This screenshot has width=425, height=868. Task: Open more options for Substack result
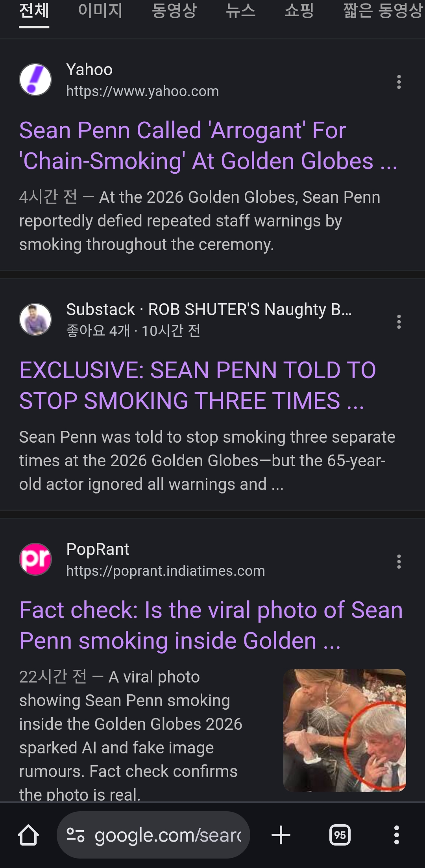pos(399,322)
